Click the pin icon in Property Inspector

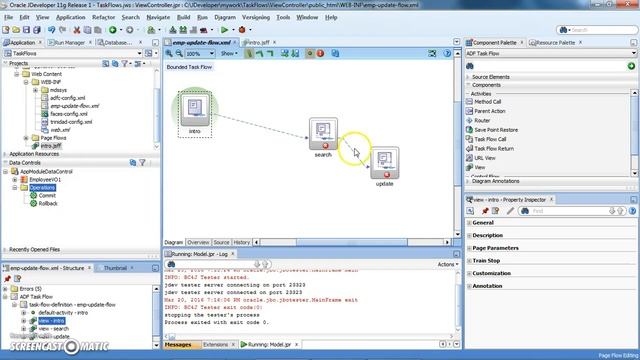[485, 211]
